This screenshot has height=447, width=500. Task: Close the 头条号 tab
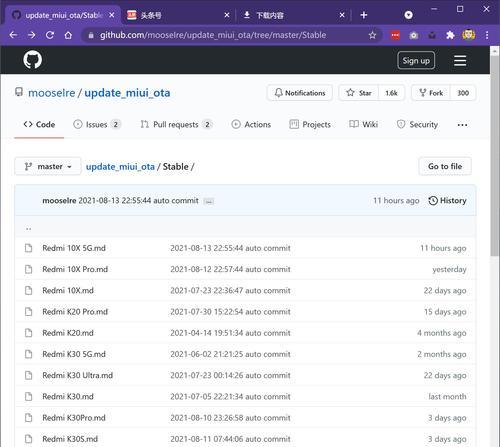(x=227, y=15)
